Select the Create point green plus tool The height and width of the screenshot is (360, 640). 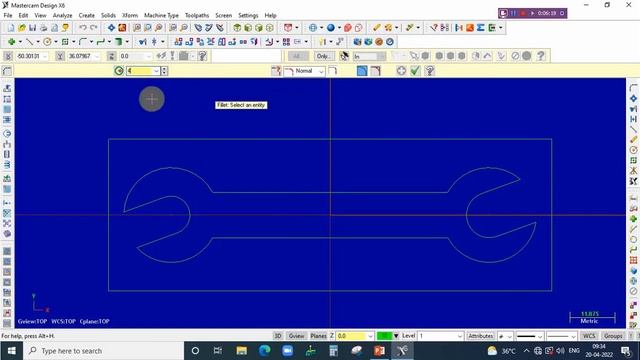11,42
